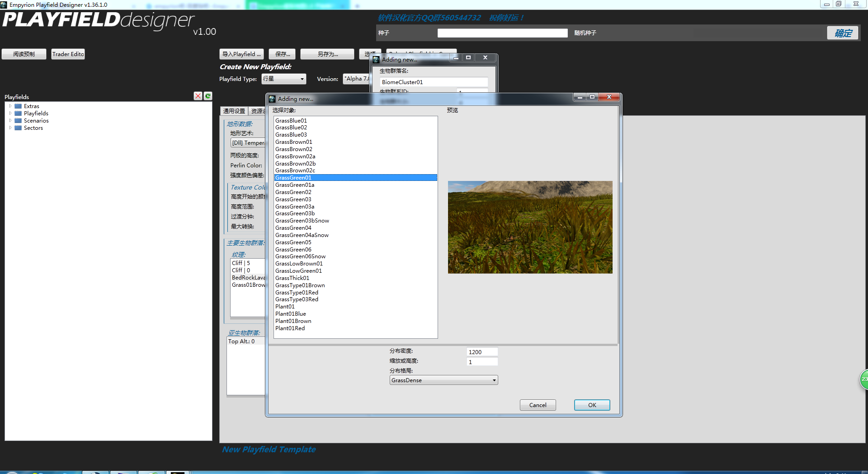Viewport: 868px width, 474px height.
Task: Select GrassGreen04 in the object list
Action: tap(355, 228)
